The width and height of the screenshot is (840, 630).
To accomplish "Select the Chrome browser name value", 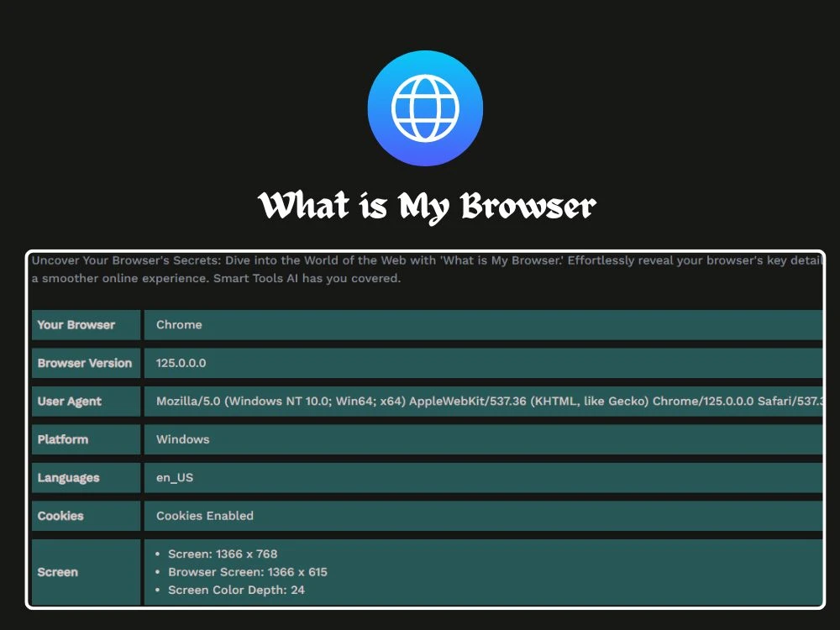I will 179,325.
